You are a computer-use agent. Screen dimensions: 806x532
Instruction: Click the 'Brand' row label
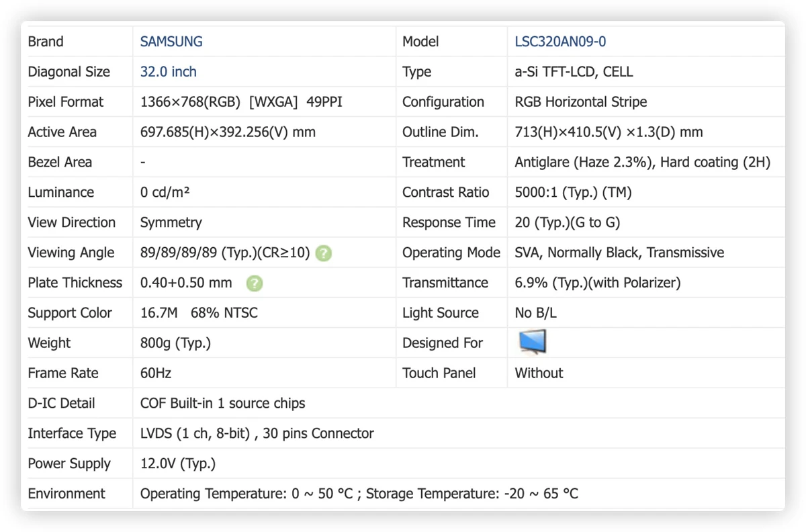click(46, 42)
